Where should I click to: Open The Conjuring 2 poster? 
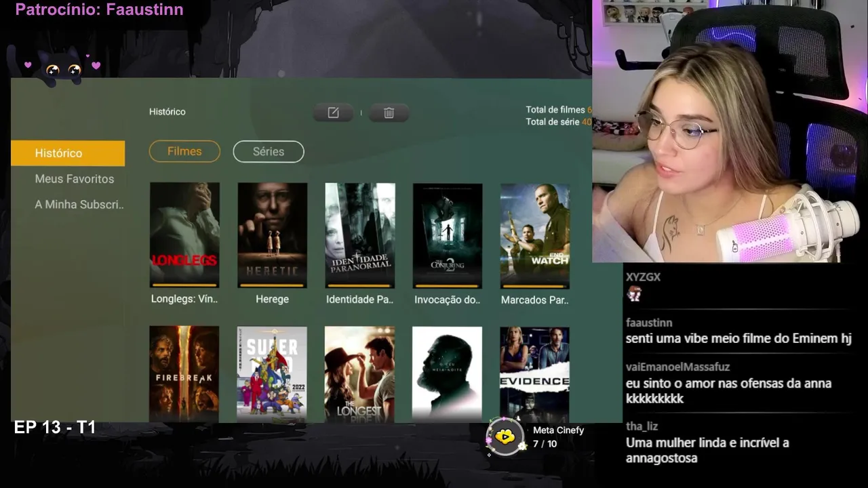pyautogui.click(x=448, y=235)
